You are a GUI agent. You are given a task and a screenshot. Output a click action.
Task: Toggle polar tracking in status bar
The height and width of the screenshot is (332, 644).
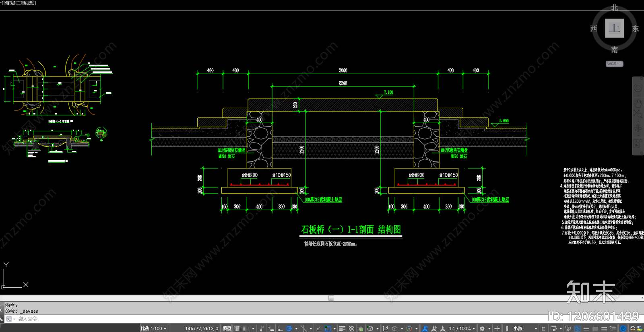pos(289,328)
